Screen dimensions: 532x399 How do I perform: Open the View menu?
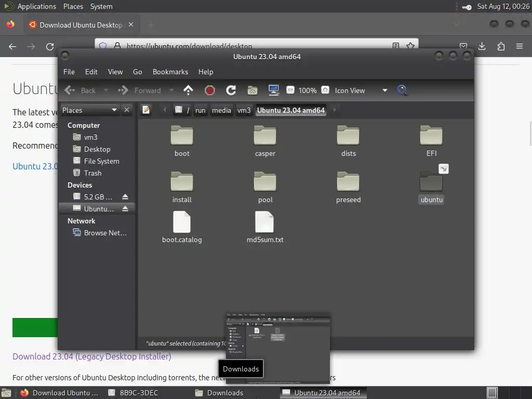115,72
